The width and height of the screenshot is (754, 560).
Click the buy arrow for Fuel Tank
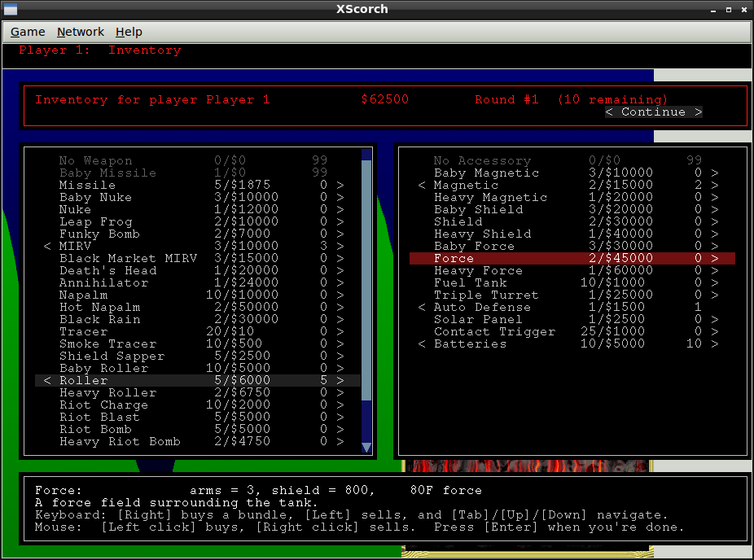(x=715, y=282)
